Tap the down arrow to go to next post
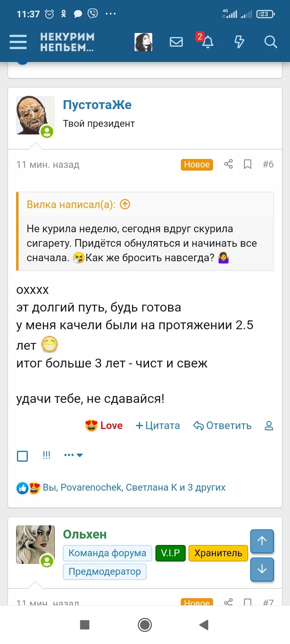Image resolution: width=290 pixels, height=644 pixels. [x=262, y=570]
